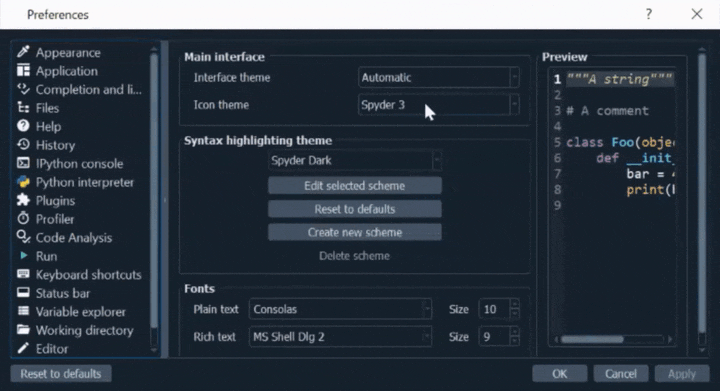The width and height of the screenshot is (720, 391).
Task: Click the IPython console terminal icon
Action: tap(23, 163)
